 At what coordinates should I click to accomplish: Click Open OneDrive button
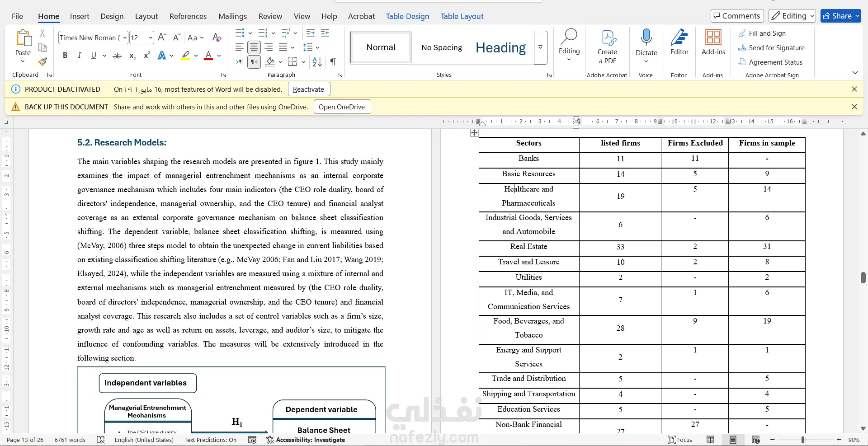click(342, 107)
